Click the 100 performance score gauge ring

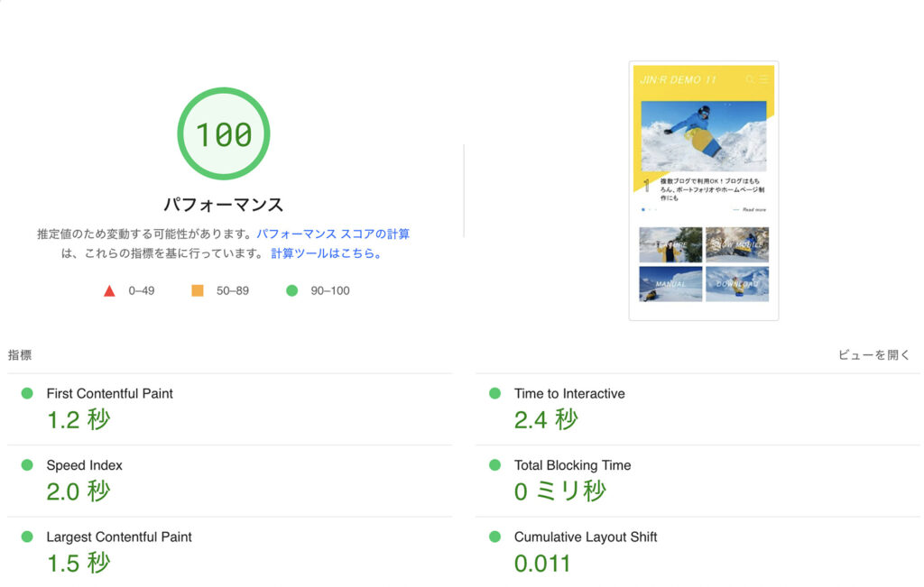(222, 133)
